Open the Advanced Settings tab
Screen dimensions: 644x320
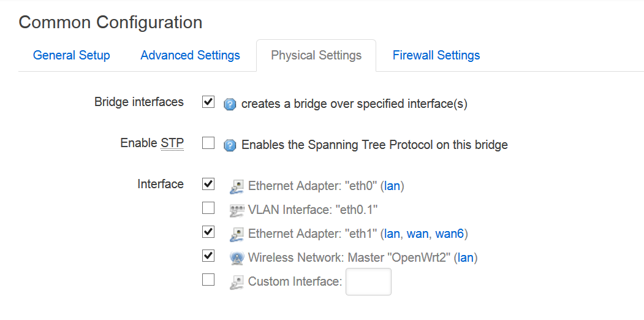(190, 55)
